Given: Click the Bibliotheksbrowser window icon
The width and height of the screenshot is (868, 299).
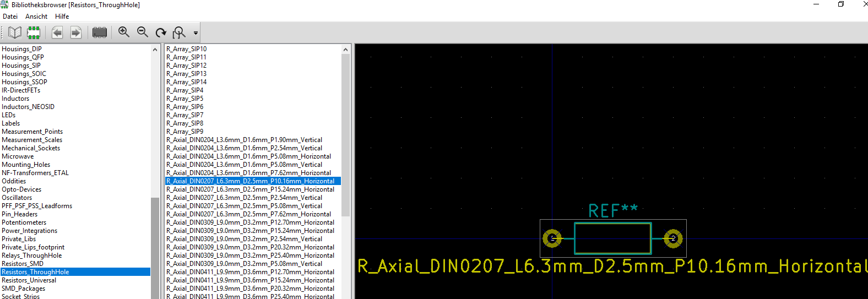Looking at the screenshot, I should point(4,4).
